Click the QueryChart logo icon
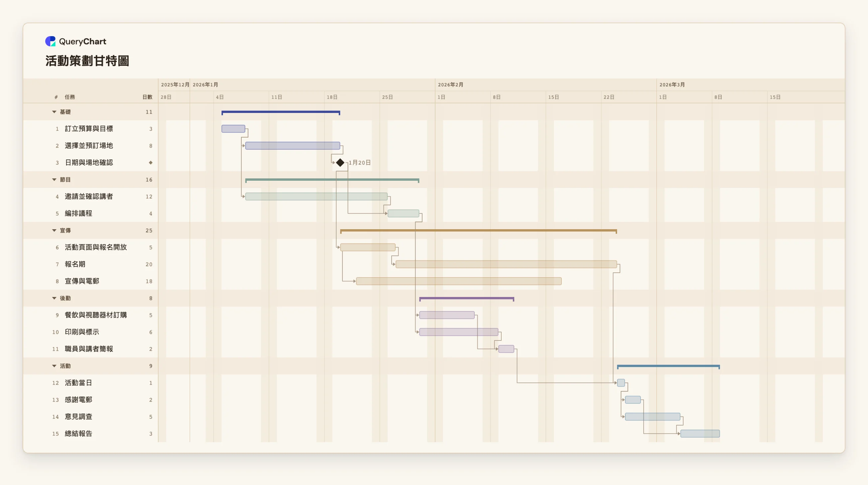Viewport: 868px width, 485px height. 50,41
